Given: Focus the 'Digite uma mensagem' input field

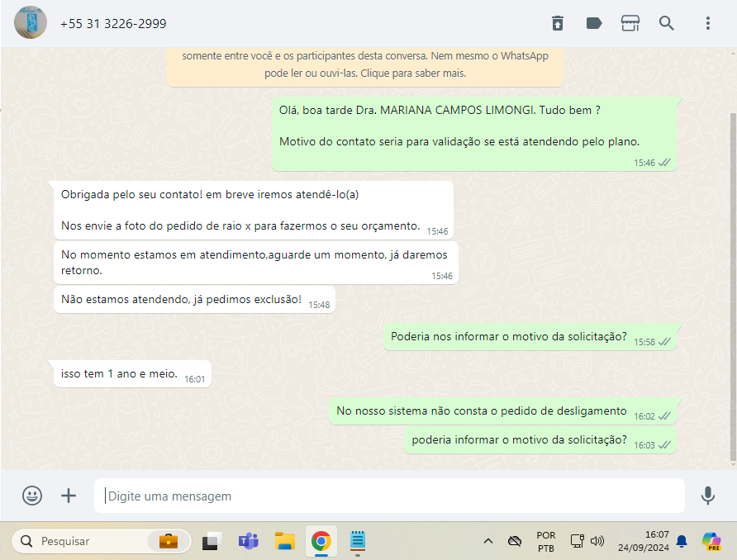Looking at the screenshot, I should point(389,496).
